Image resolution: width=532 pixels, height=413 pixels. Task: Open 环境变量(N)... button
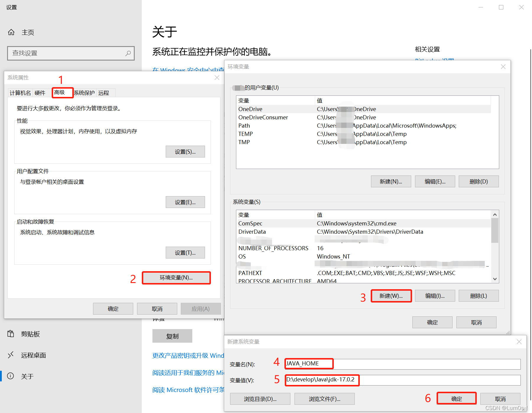coord(176,278)
